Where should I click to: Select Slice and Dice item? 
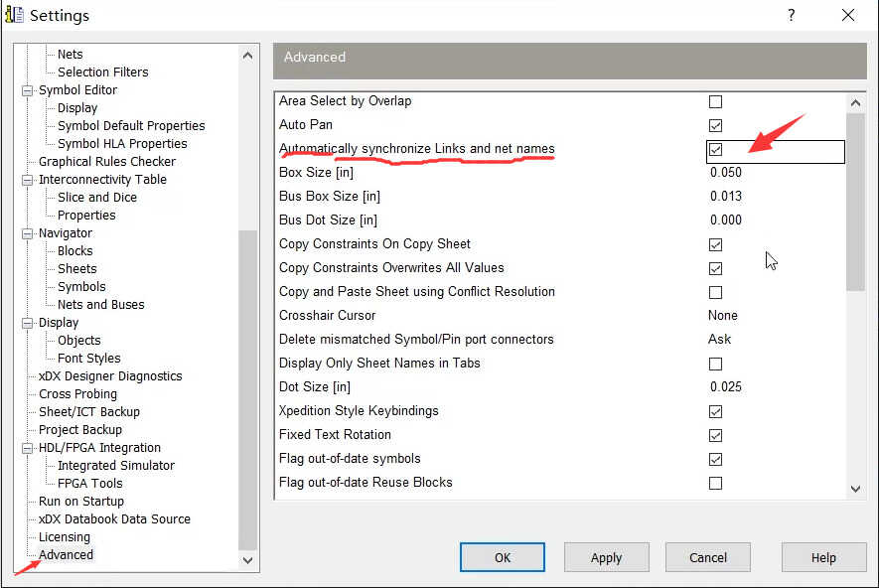tap(97, 198)
